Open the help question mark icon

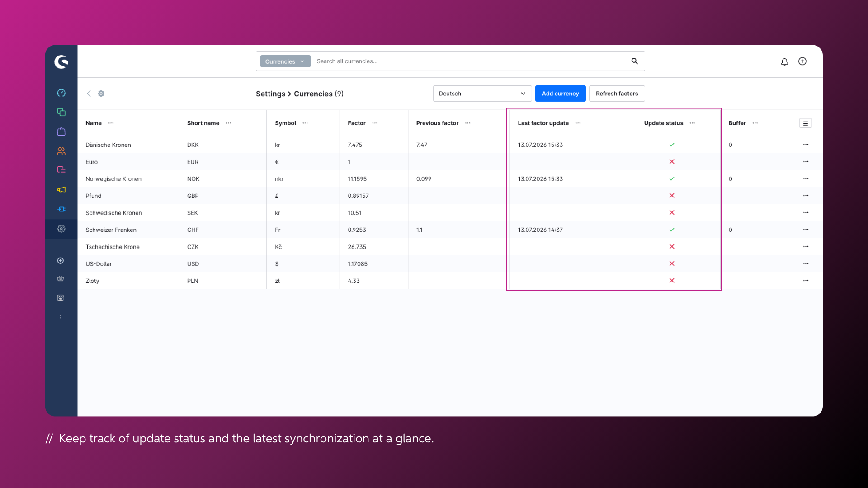click(x=802, y=61)
